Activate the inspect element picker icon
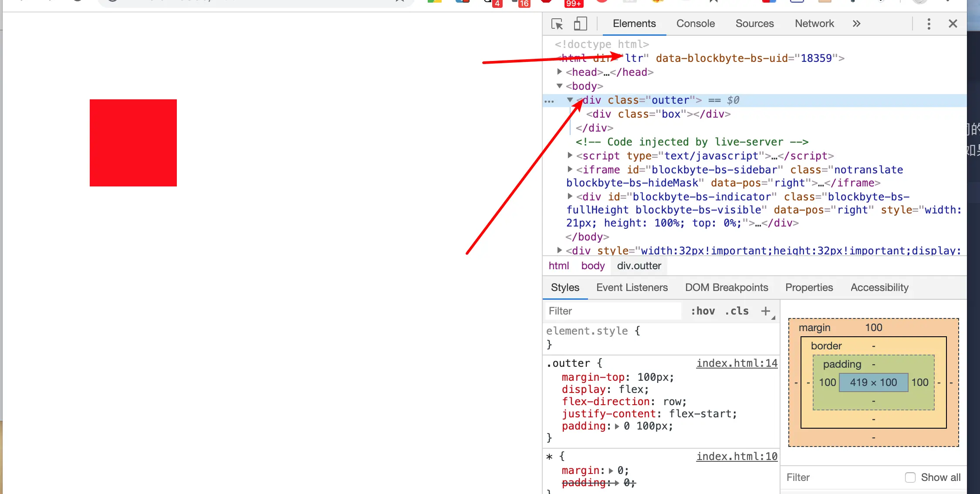980x494 pixels. pyautogui.click(x=557, y=24)
